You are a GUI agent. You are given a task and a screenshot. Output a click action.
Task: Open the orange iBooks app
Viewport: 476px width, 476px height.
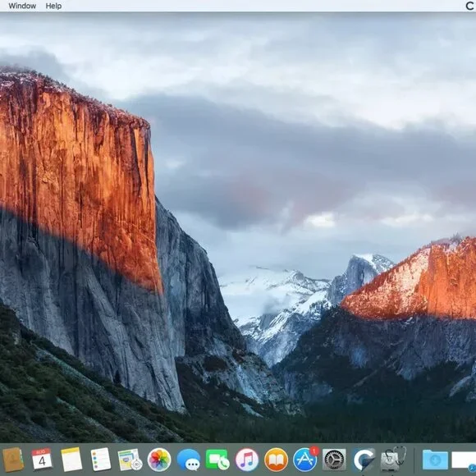point(276,460)
